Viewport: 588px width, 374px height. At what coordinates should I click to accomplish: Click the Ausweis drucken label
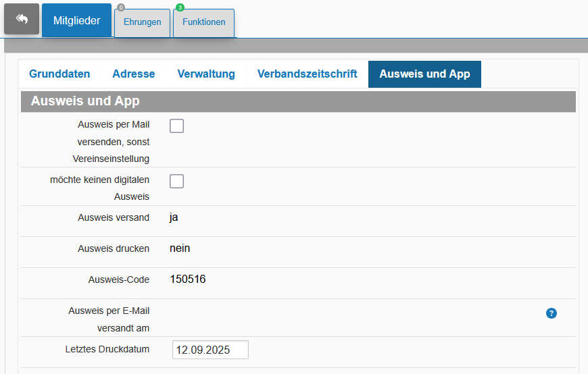[x=114, y=248]
